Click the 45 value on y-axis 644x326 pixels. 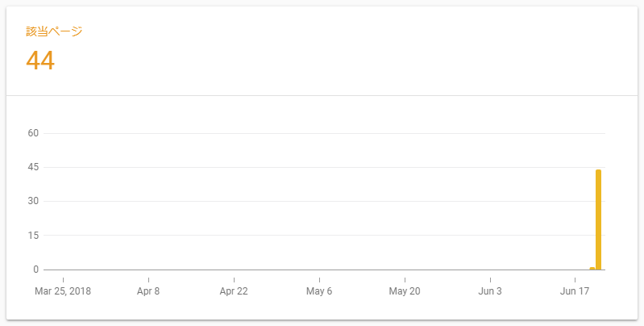(x=34, y=167)
